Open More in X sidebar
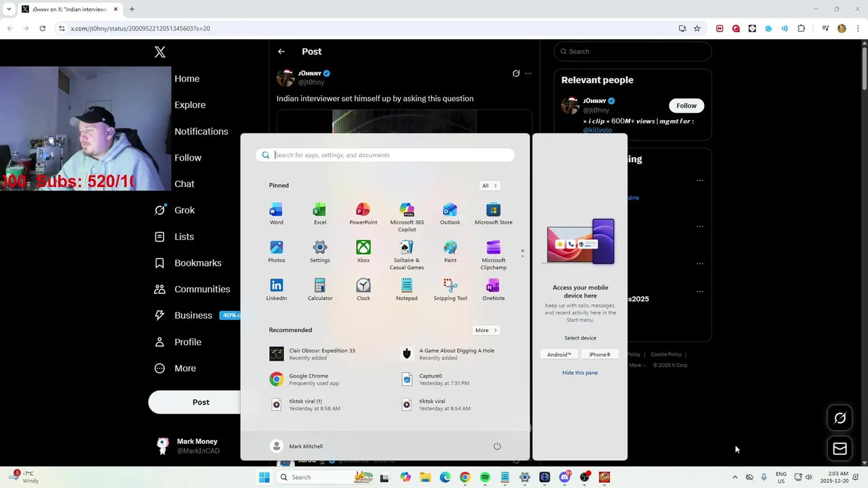This screenshot has width=868, height=488. (176, 369)
